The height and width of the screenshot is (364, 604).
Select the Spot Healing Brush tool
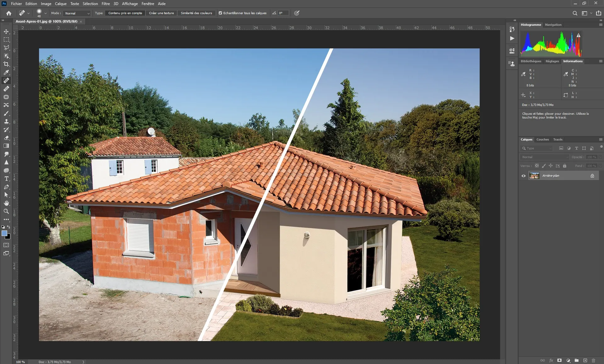pyautogui.click(x=6, y=80)
